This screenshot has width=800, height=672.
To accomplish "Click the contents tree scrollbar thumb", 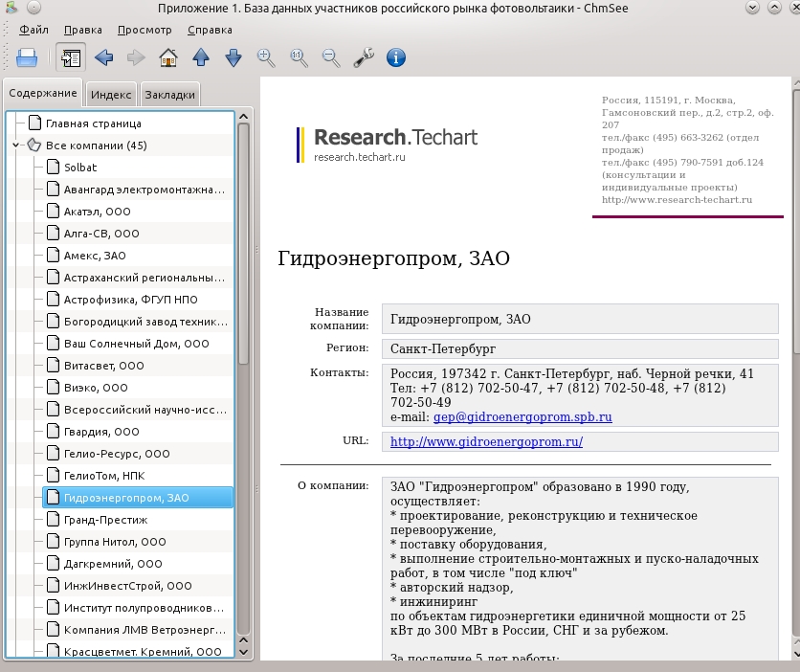I will [x=244, y=244].
